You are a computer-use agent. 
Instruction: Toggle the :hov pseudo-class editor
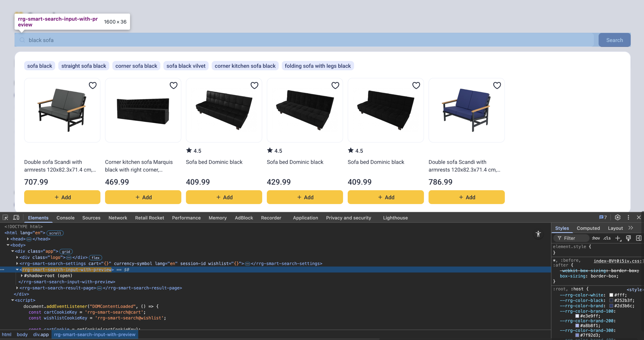(596, 238)
